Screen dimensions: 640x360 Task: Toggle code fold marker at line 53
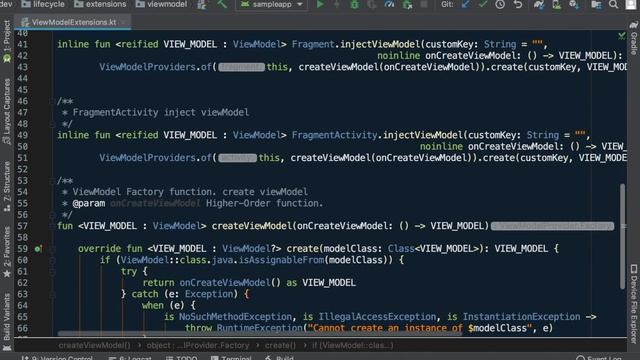click(52, 181)
